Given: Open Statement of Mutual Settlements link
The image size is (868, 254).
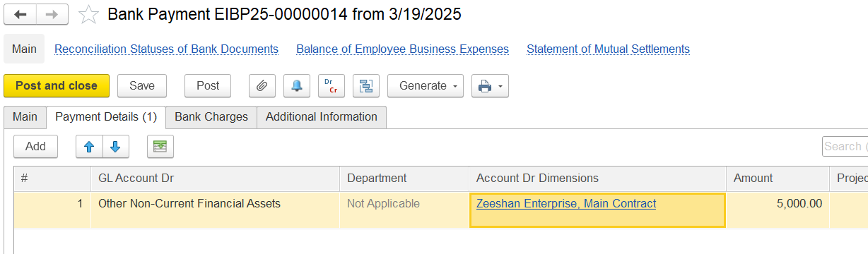Looking at the screenshot, I should [608, 49].
